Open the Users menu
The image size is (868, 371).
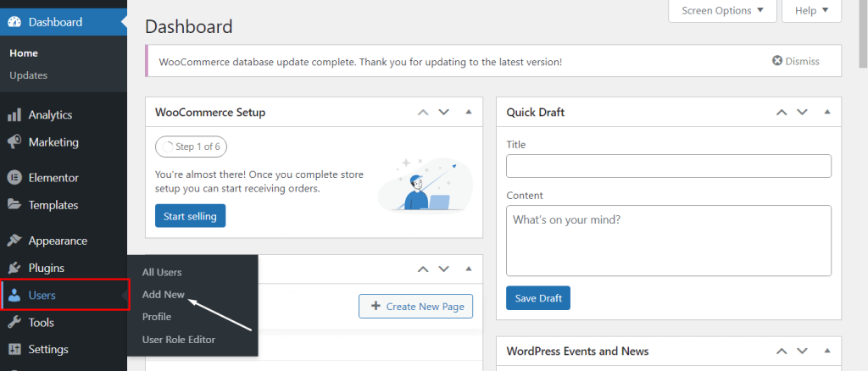tap(64, 296)
